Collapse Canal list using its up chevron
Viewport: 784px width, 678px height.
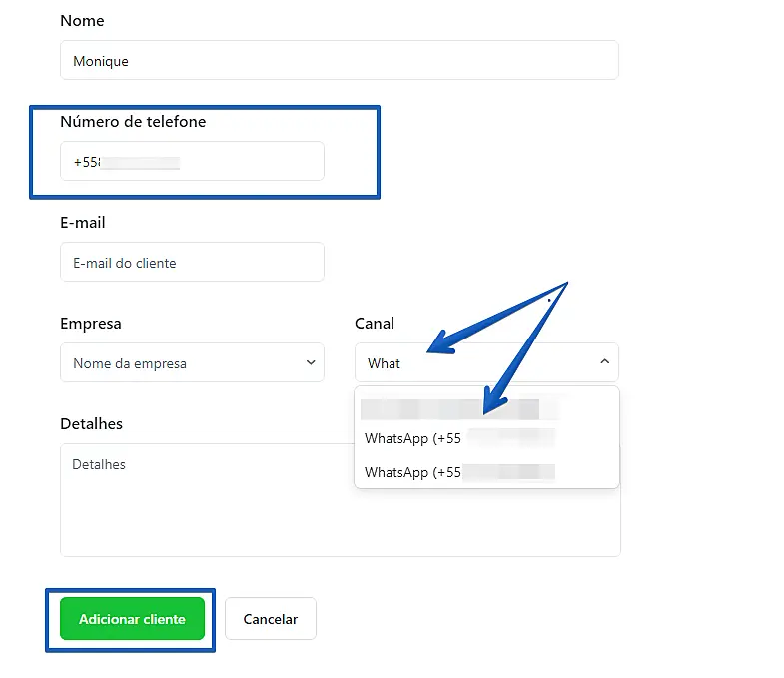(604, 363)
